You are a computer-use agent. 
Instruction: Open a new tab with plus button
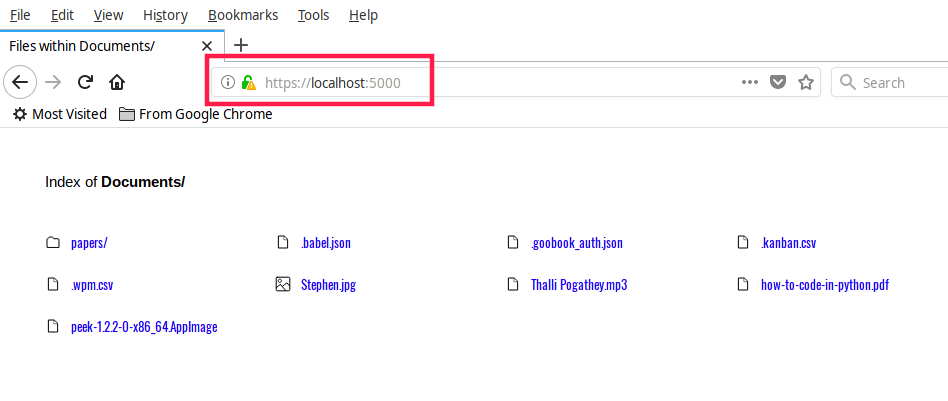(x=241, y=45)
